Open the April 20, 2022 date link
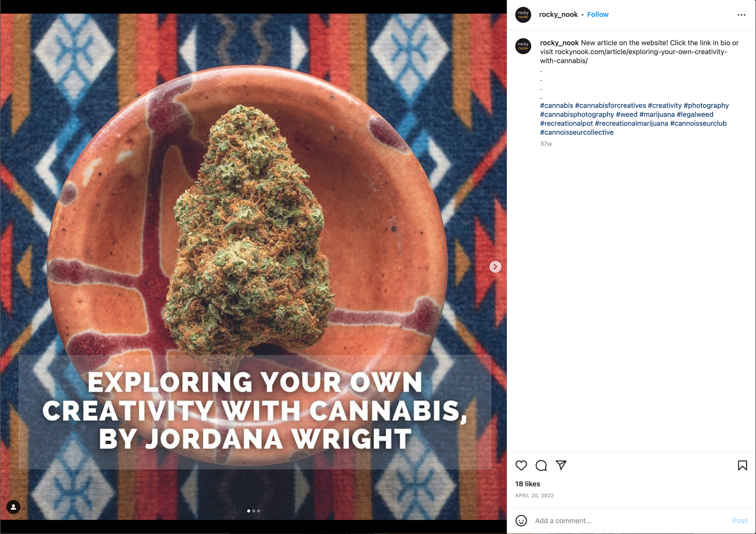The image size is (756, 534). click(x=534, y=496)
